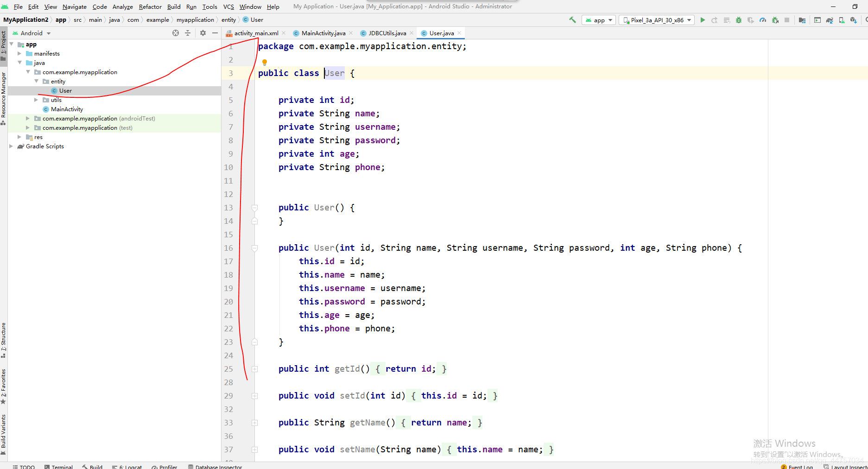The image size is (868, 469).
Task: Open the Pixel_3a_API_30_x86 device dropdown
Action: point(656,20)
